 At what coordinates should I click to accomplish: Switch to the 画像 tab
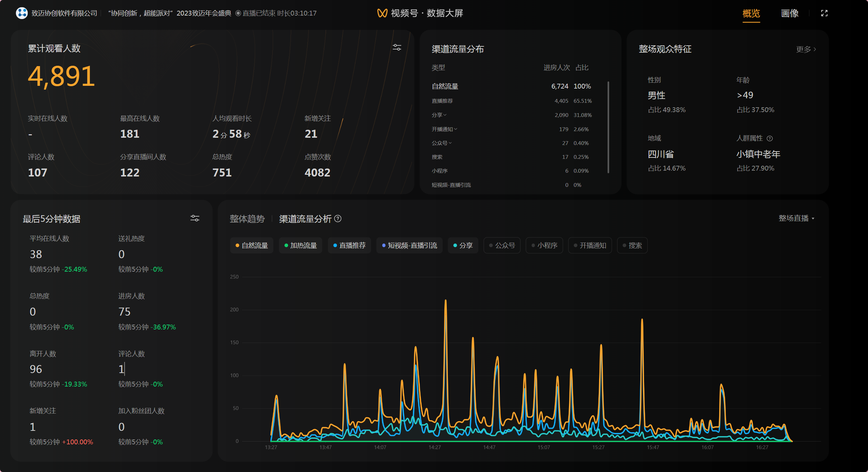click(x=789, y=13)
